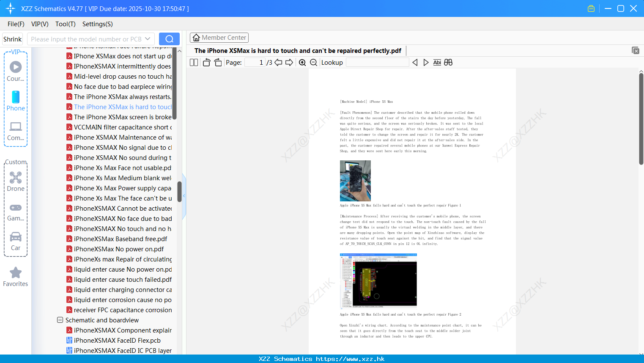Open 'The iPhone XSMax screen is broke' file

tap(119, 117)
